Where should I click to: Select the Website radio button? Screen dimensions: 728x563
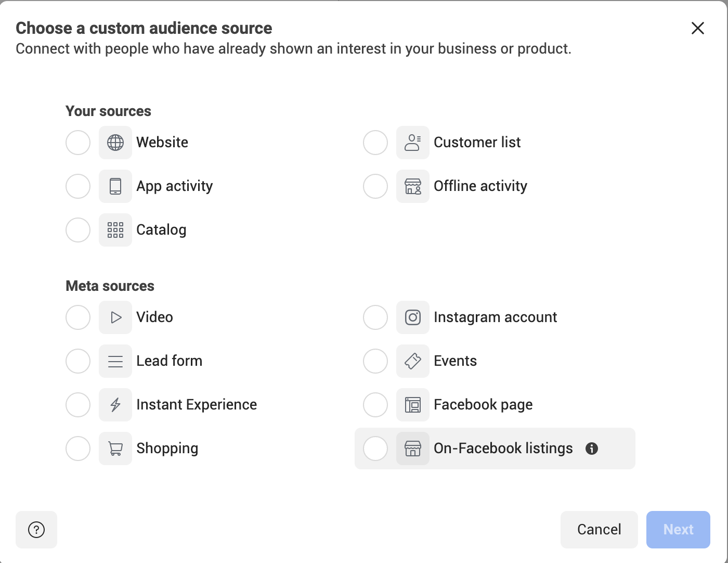(78, 143)
